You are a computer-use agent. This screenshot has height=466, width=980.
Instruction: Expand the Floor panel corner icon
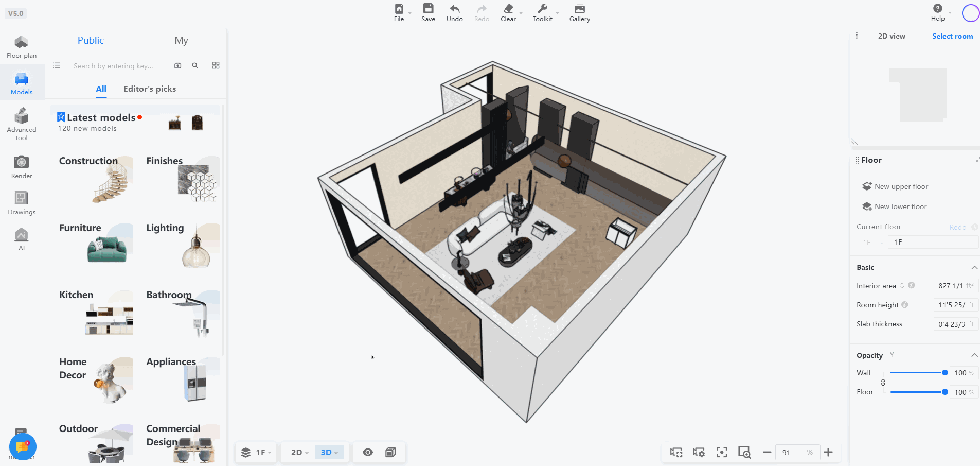(977, 160)
